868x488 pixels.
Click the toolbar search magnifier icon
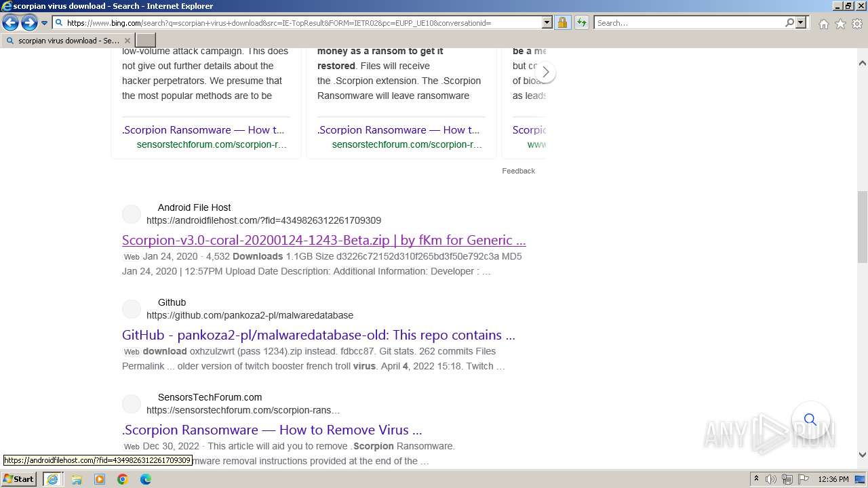click(789, 22)
